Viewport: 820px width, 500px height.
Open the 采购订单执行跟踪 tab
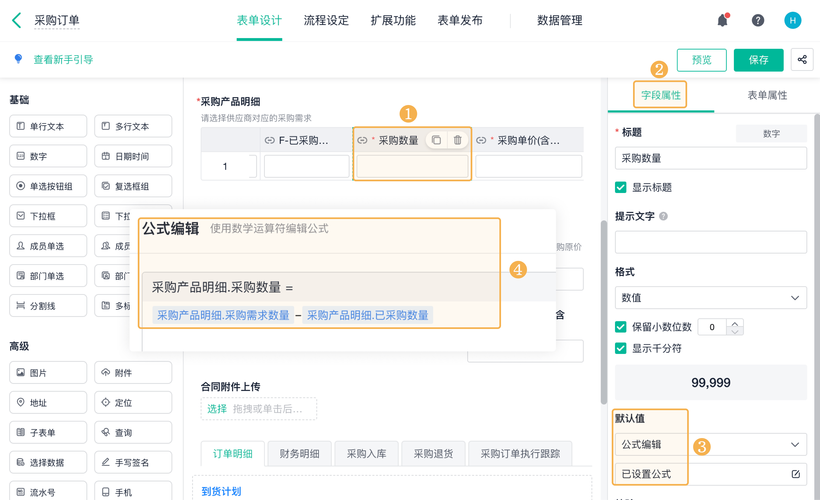coord(520,453)
